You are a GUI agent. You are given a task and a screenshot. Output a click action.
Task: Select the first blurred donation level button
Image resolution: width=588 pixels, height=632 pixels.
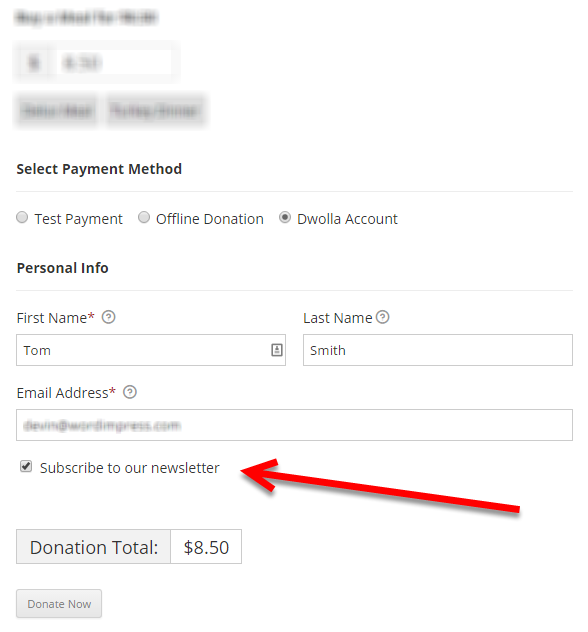pyautogui.click(x=57, y=110)
